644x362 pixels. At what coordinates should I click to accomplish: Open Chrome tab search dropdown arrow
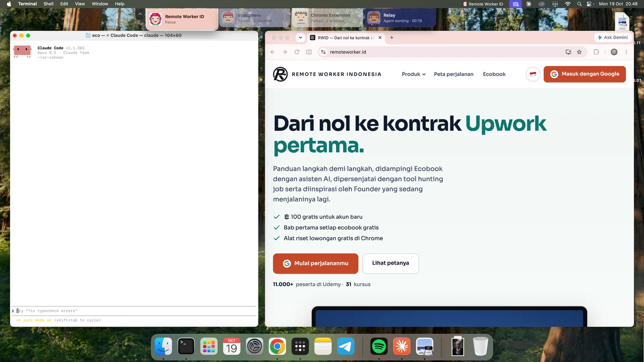tap(300, 37)
